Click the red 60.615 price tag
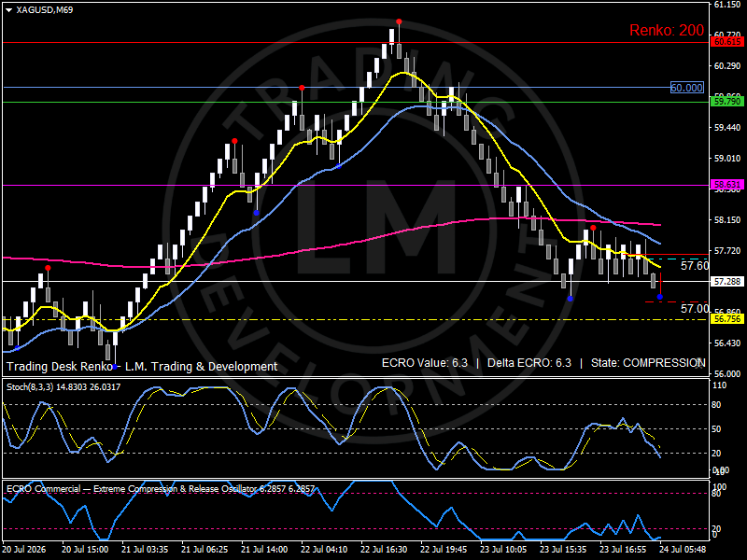 tap(727, 42)
